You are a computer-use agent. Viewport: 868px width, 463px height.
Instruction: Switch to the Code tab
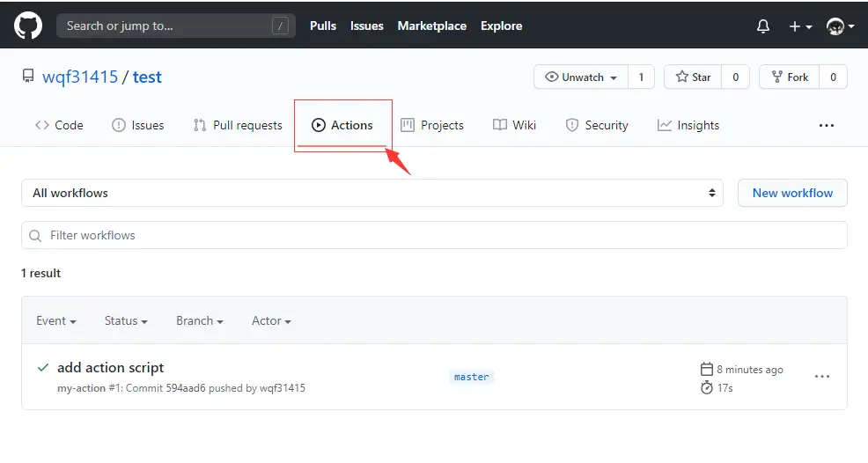pyautogui.click(x=59, y=125)
